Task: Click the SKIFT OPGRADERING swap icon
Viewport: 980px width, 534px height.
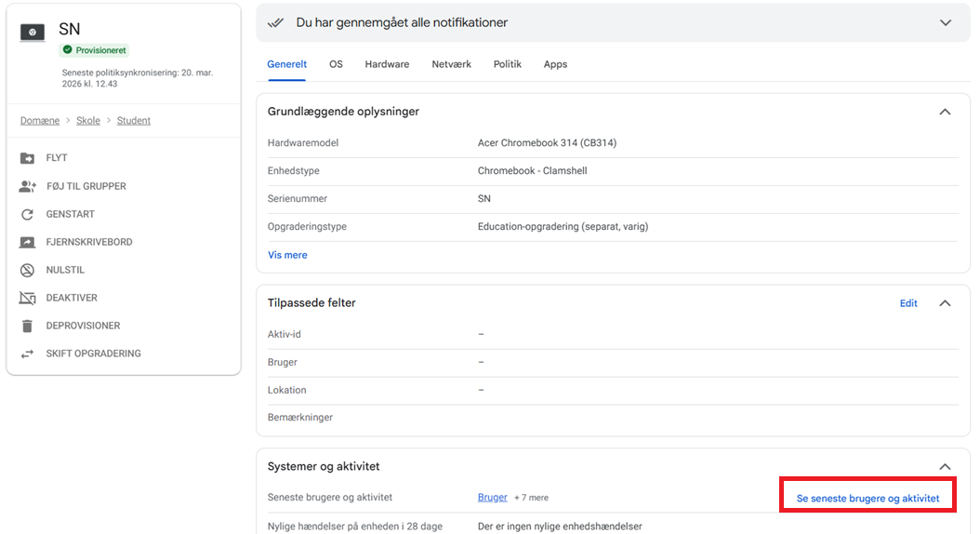Action: point(28,354)
